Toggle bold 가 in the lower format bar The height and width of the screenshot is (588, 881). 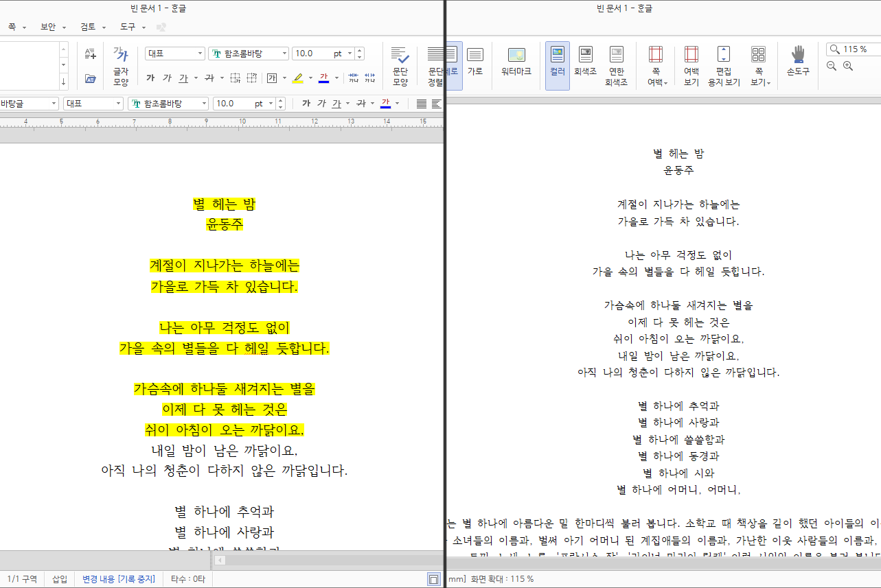tap(306, 104)
